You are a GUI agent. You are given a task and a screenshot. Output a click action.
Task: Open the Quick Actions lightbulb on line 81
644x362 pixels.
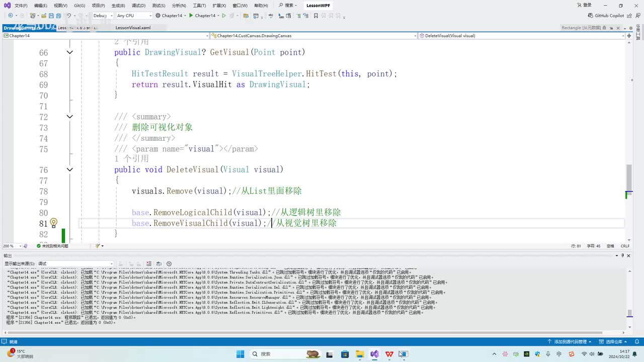(x=53, y=223)
